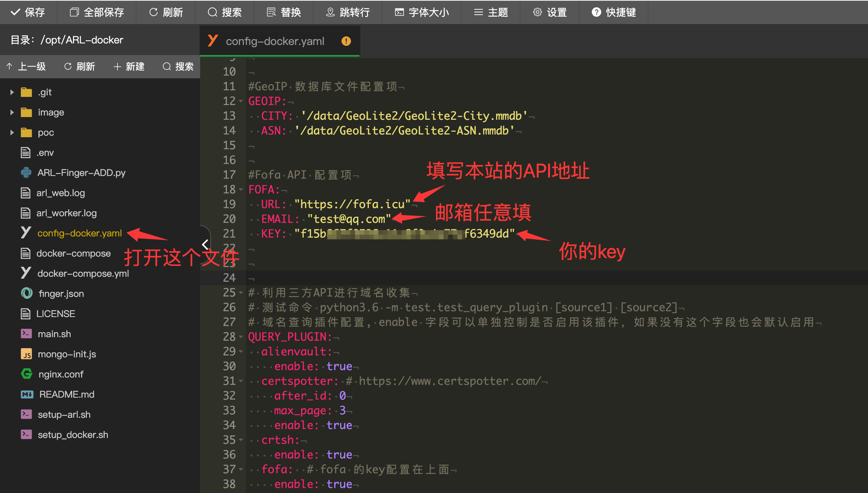Collapse the file sidebar with the chevron handle
Screen dimensions: 868x493
(205, 244)
